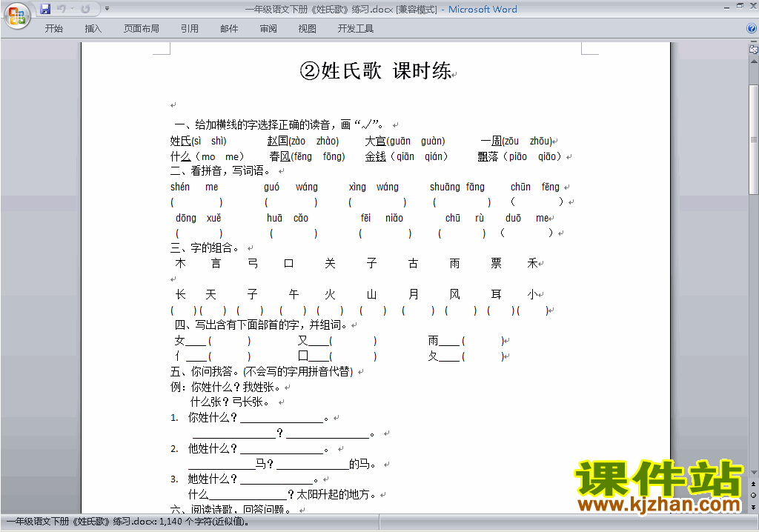Click the word 赵国(zào zhào)
This screenshot has width=759, height=532.
303,142
